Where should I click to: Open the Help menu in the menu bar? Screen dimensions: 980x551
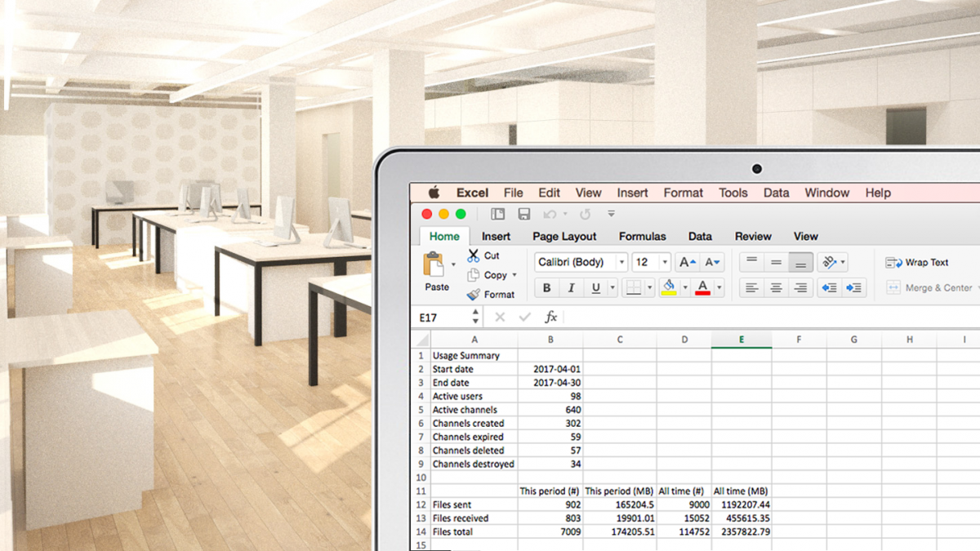point(878,193)
